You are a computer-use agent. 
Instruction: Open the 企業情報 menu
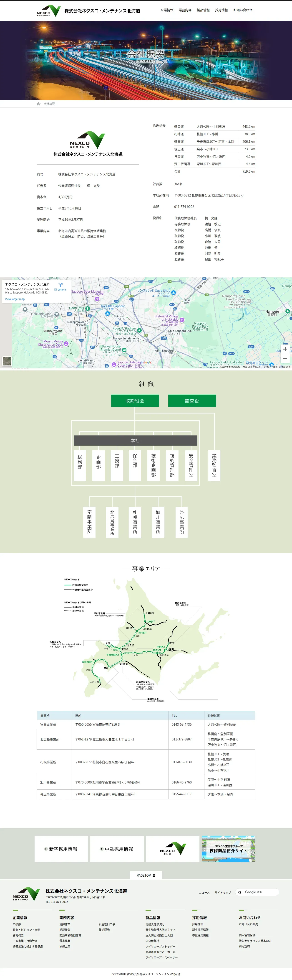(166, 10)
